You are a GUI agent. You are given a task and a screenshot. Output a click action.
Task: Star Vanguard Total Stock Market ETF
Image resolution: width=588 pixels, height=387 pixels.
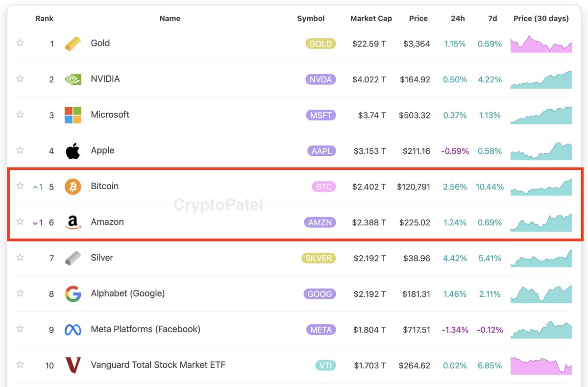click(20, 365)
